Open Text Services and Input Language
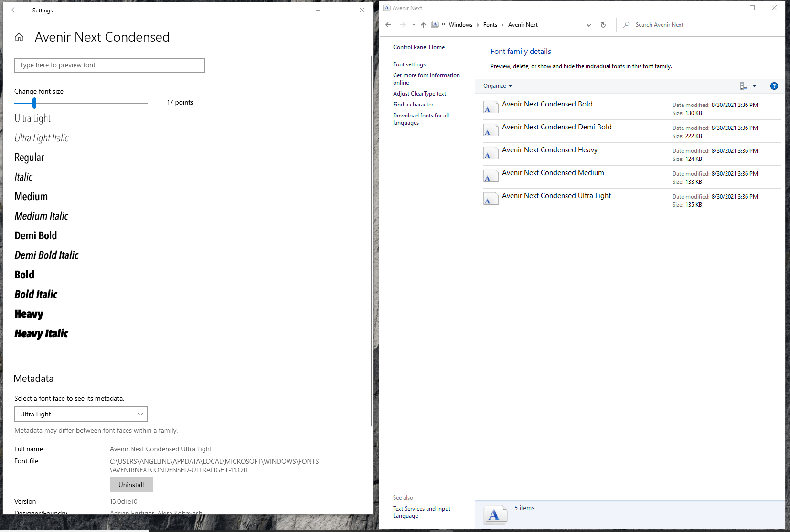790x532 pixels. 422,512
